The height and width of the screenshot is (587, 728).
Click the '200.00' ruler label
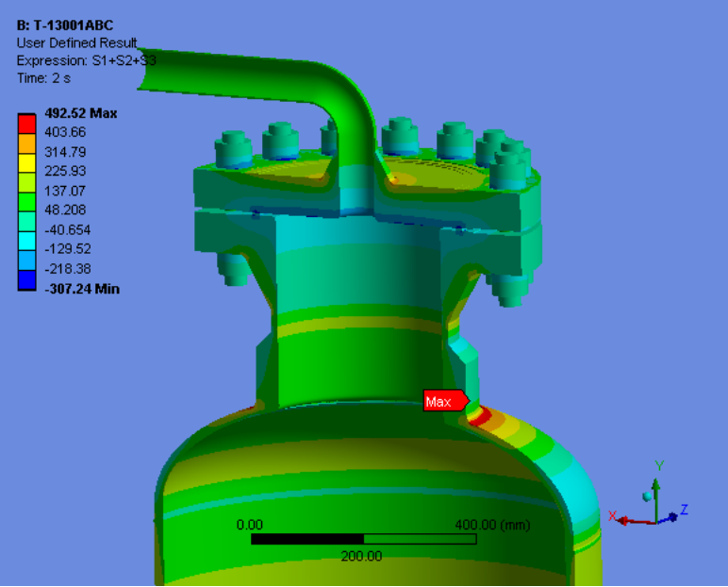click(x=361, y=556)
